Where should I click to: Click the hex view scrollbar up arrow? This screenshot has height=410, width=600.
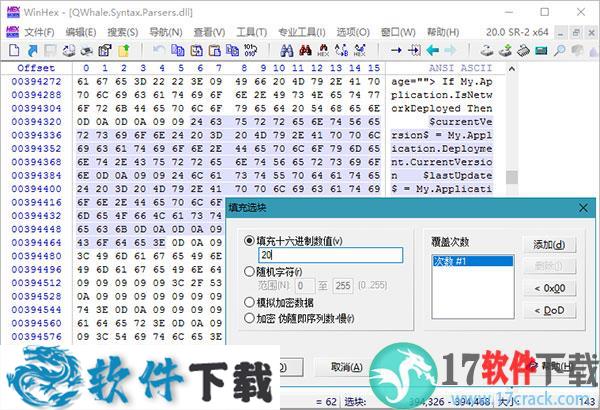point(512,69)
